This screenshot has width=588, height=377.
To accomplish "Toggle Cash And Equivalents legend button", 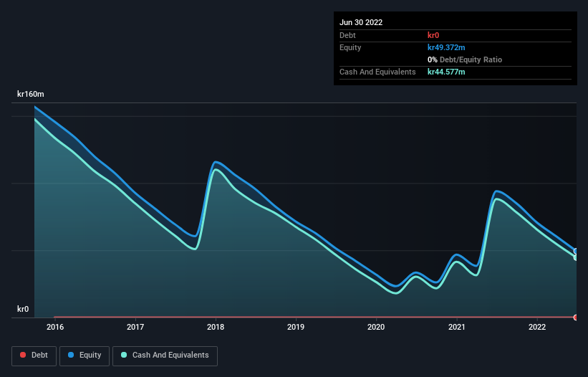I will click(165, 355).
